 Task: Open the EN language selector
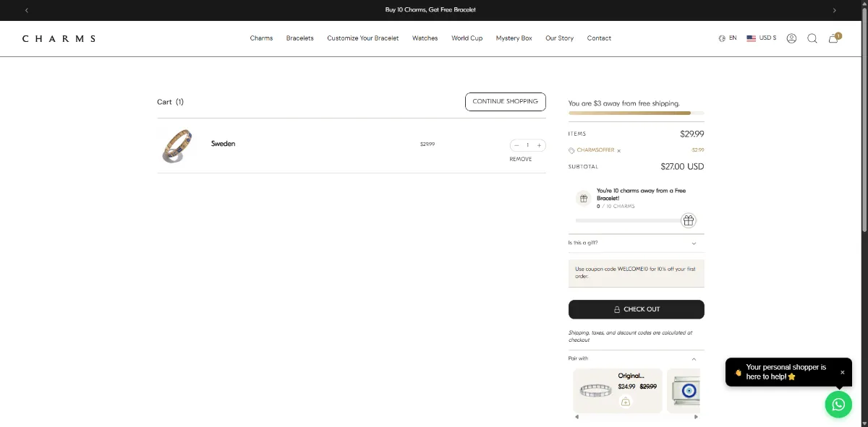click(x=728, y=38)
